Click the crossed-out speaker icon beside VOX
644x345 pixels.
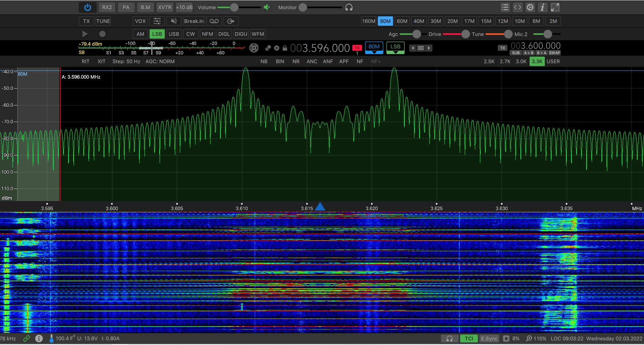174,21
